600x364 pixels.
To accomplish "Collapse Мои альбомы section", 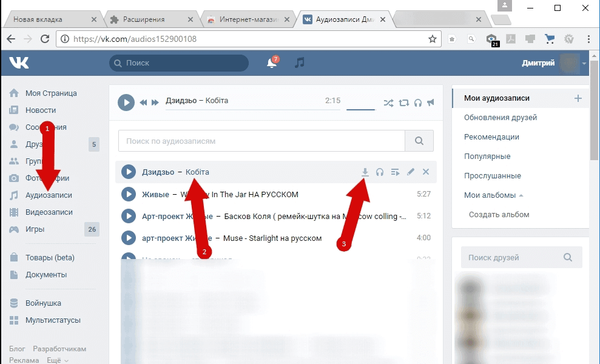I will [x=493, y=195].
